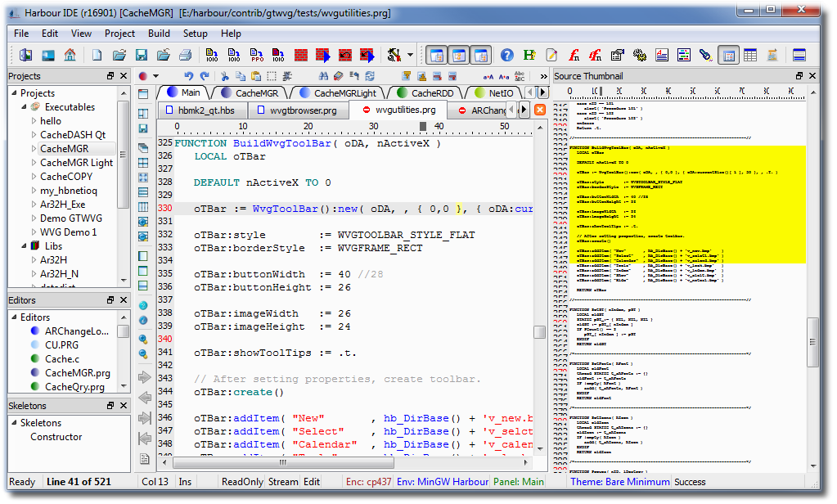Toggle ReadOnly mode in status bar

point(242,482)
